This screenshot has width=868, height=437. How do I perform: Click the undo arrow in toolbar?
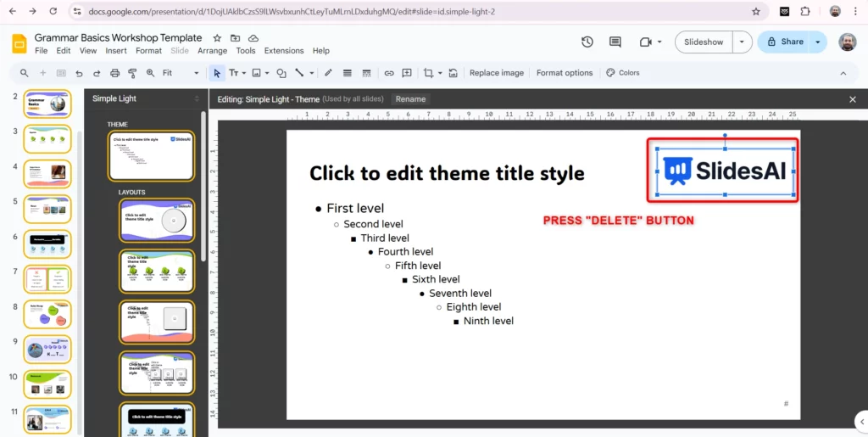78,73
